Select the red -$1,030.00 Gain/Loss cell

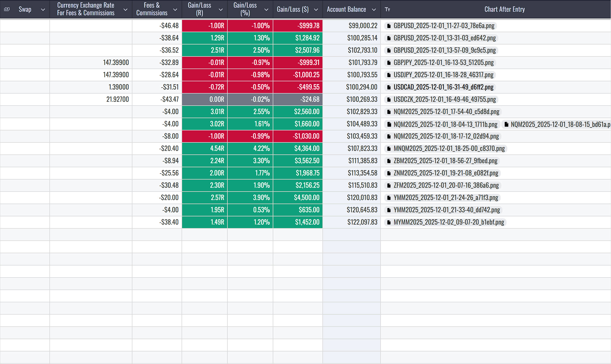tap(298, 136)
